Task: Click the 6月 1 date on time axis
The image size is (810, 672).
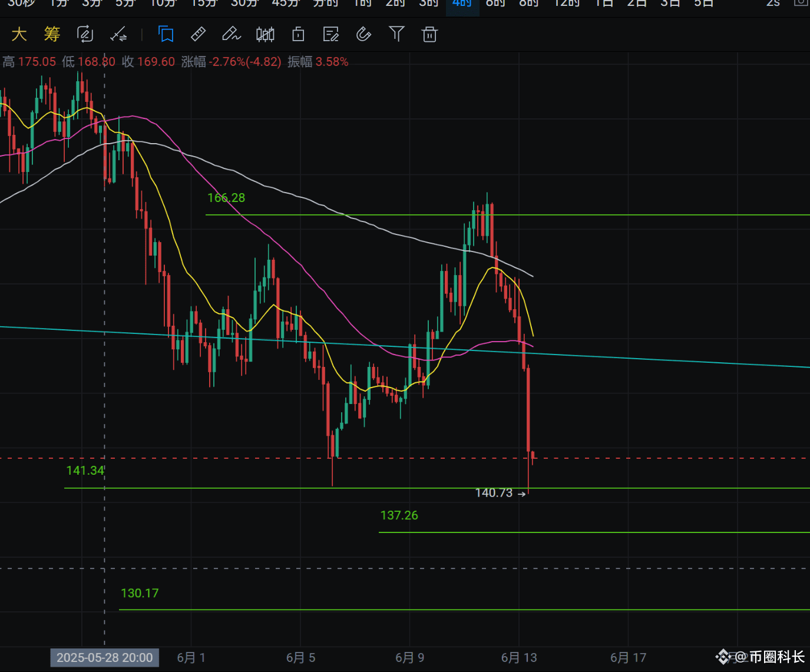Action: click(x=191, y=658)
